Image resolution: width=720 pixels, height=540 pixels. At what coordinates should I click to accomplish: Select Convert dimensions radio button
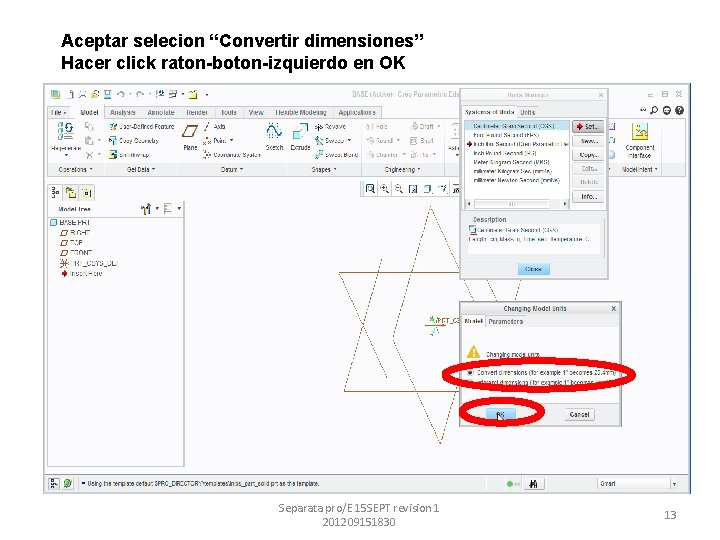tap(470, 373)
